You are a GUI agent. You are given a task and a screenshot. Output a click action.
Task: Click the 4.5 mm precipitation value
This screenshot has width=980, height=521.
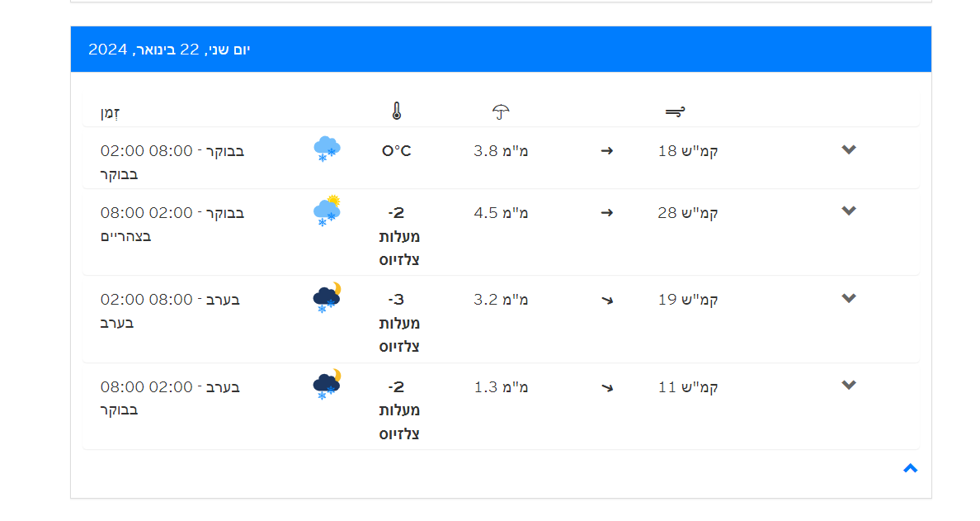pos(501,213)
